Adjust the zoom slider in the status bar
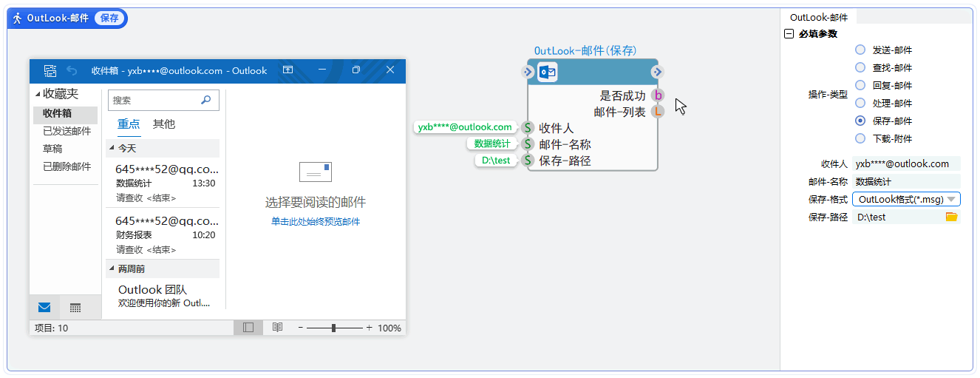The height and width of the screenshot is (378, 980). point(335,328)
